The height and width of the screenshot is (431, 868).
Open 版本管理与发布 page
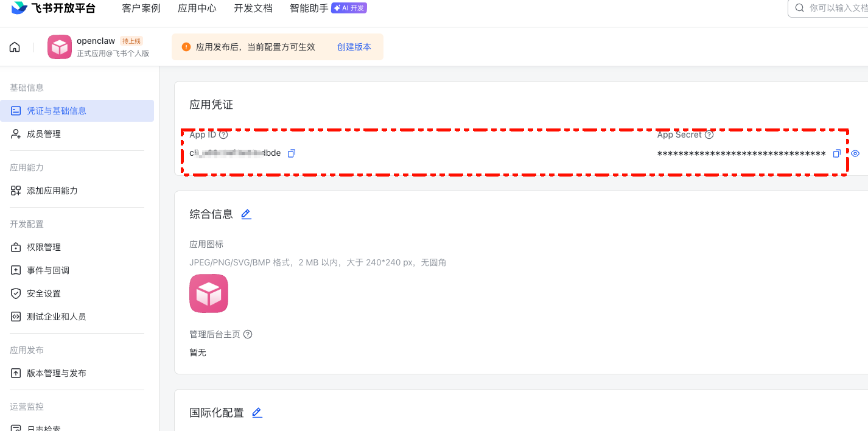click(56, 373)
